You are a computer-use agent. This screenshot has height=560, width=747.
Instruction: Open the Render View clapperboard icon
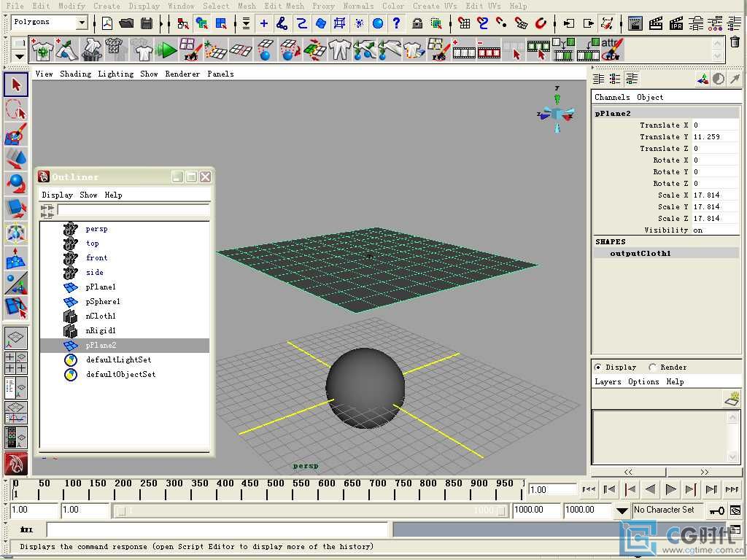pyautogui.click(x=635, y=23)
